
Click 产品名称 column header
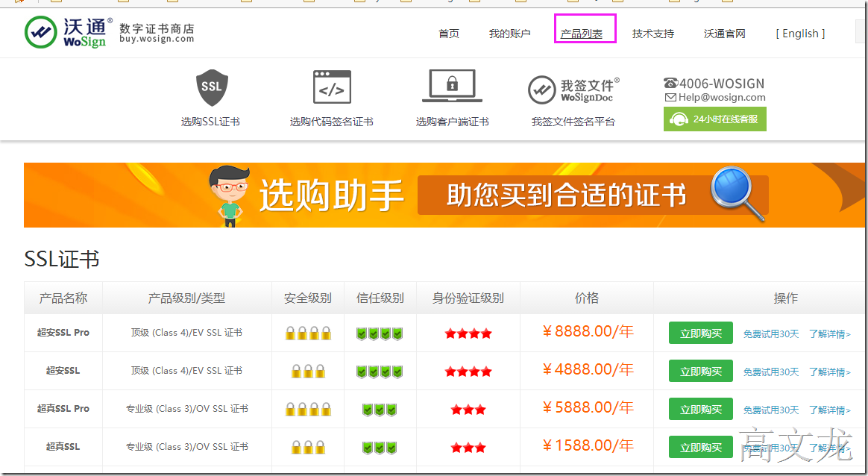pos(63,298)
